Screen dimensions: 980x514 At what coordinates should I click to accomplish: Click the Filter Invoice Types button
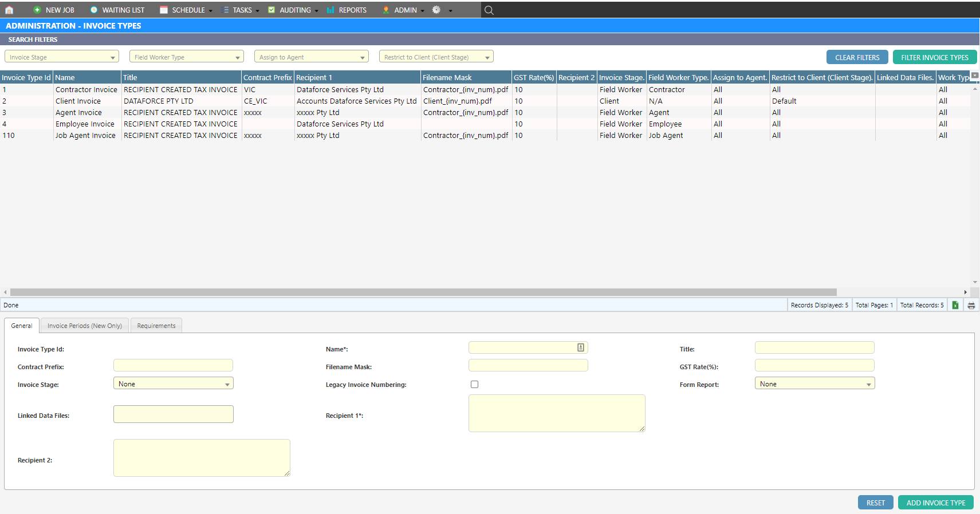[x=935, y=57]
